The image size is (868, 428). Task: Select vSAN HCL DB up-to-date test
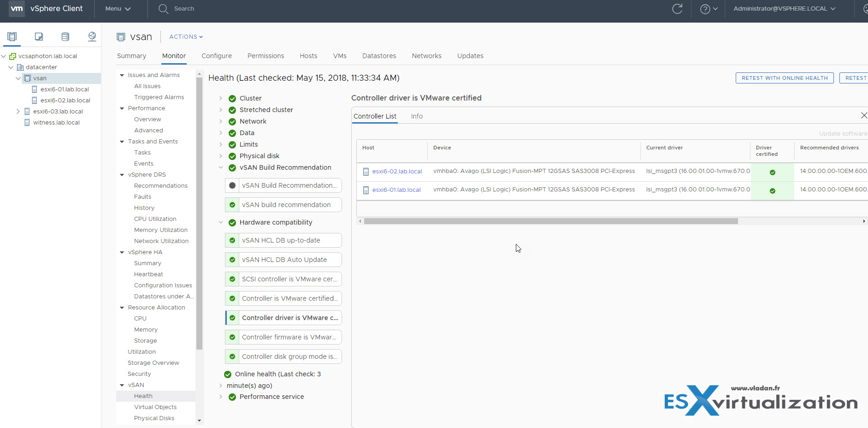[x=283, y=240]
